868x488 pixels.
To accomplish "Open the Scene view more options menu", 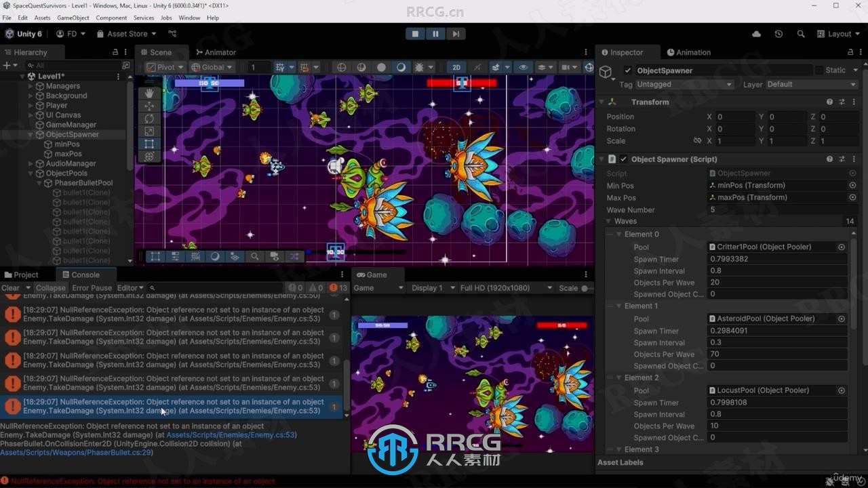I will tap(586, 52).
